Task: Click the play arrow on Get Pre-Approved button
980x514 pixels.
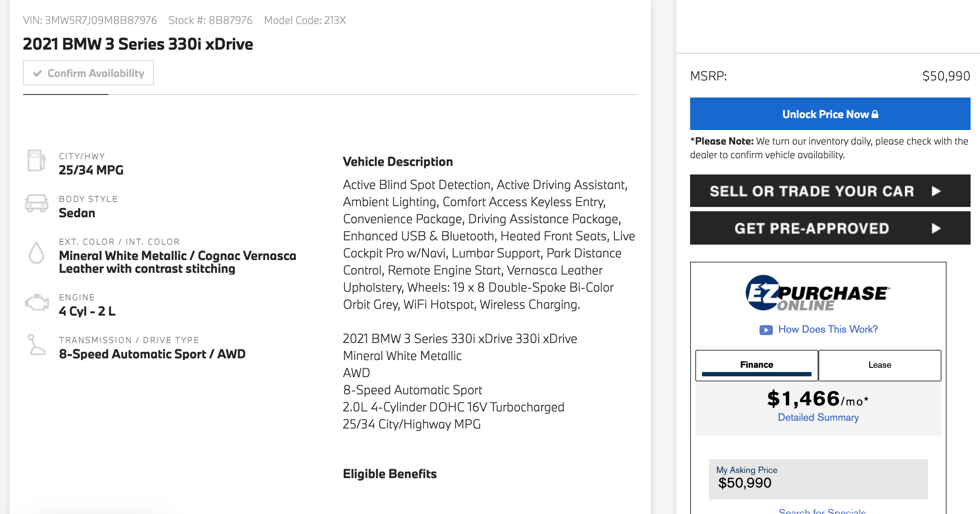Action: [936, 228]
